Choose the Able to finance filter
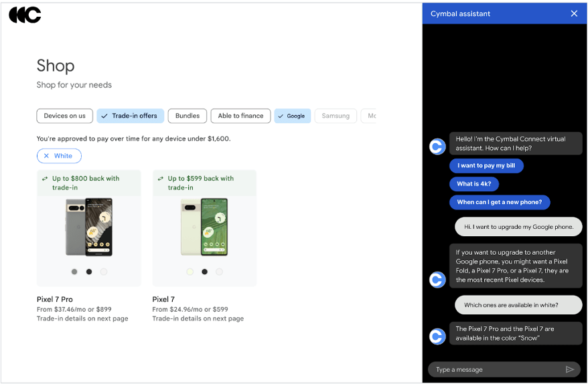This screenshot has height=384, width=588. click(x=240, y=116)
